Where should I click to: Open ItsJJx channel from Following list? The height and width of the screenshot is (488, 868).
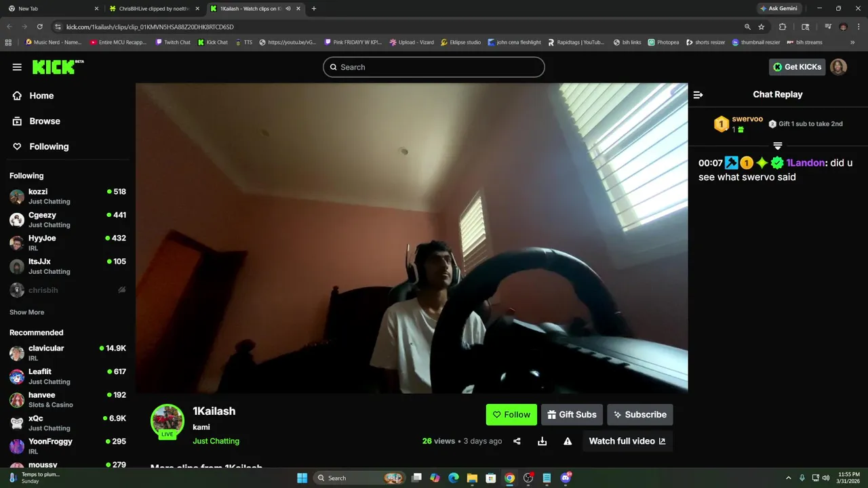68,266
